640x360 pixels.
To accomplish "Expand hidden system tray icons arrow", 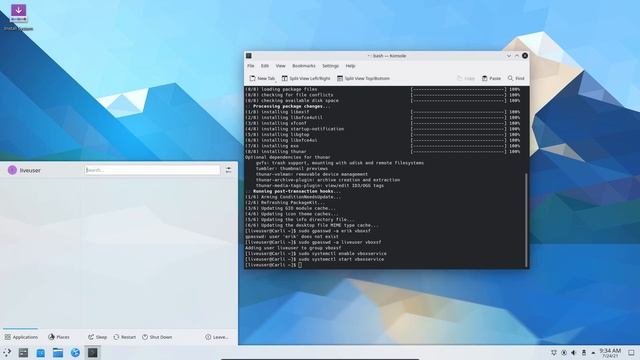I will tap(593, 353).
